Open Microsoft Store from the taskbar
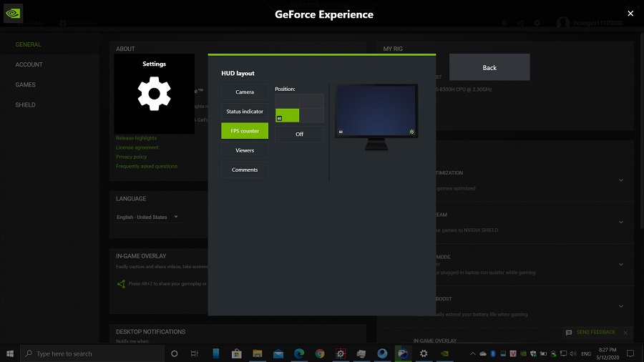The width and height of the screenshot is (644, 362). point(237,353)
